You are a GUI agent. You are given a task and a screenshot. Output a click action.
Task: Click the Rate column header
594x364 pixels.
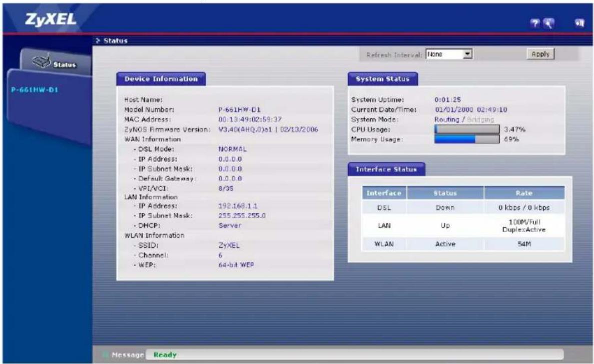pyautogui.click(x=524, y=193)
